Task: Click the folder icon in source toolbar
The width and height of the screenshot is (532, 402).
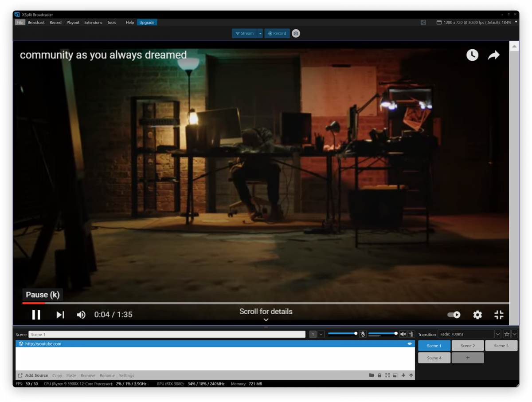Action: 372,375
